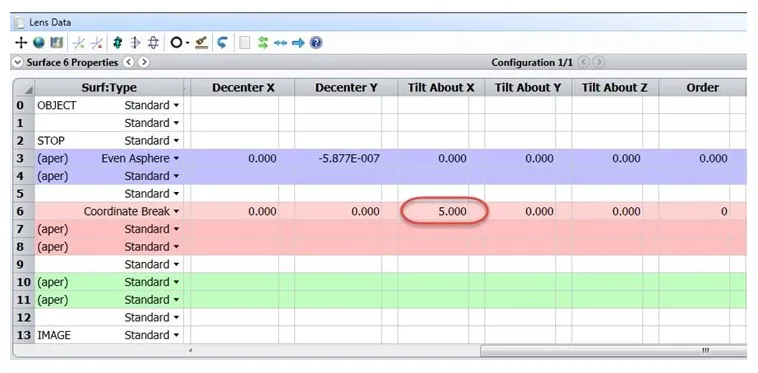
Task: Open the Even Asphere surface type dropdown
Action: point(176,158)
